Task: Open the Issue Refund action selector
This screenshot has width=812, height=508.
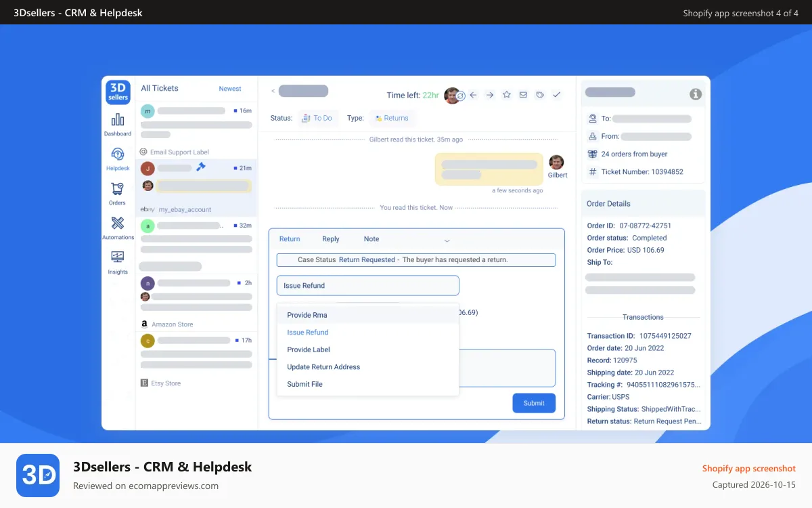Action: pyautogui.click(x=367, y=286)
